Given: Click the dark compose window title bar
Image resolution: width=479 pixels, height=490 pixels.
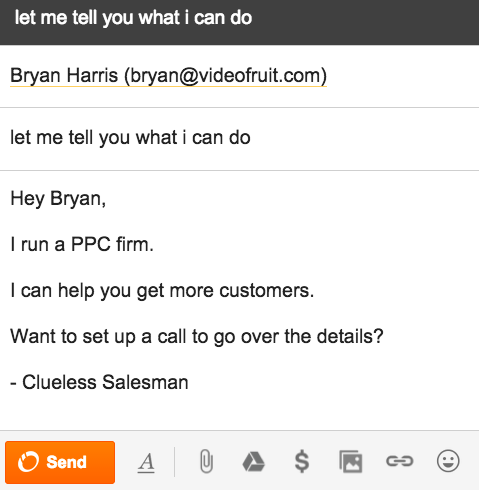Looking at the screenshot, I should tap(239, 22).
